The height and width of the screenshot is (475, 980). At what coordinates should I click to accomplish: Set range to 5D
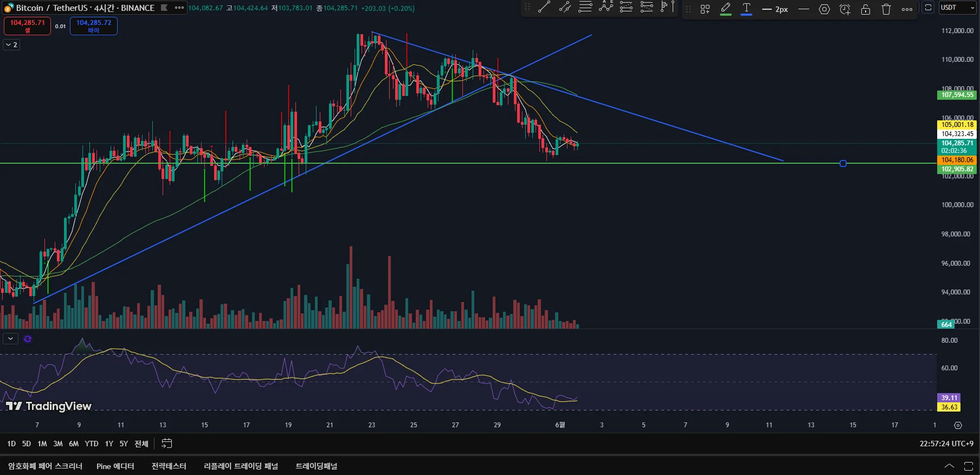pyautogui.click(x=27, y=444)
